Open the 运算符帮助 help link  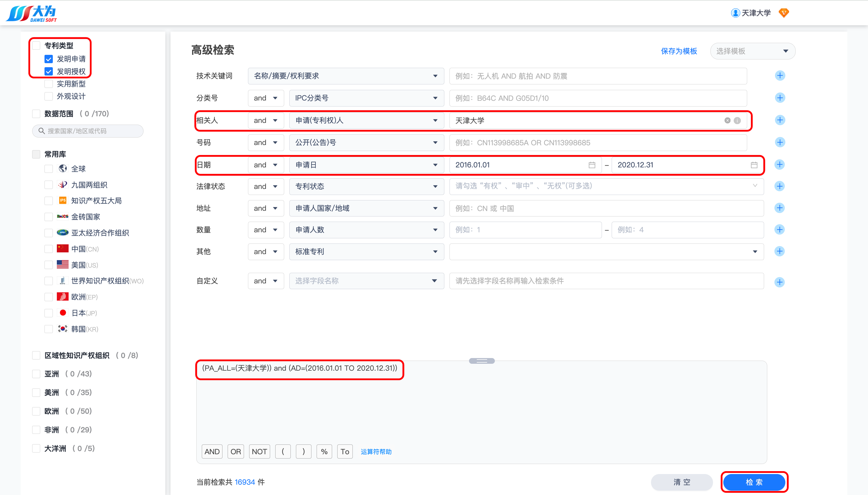coord(376,451)
